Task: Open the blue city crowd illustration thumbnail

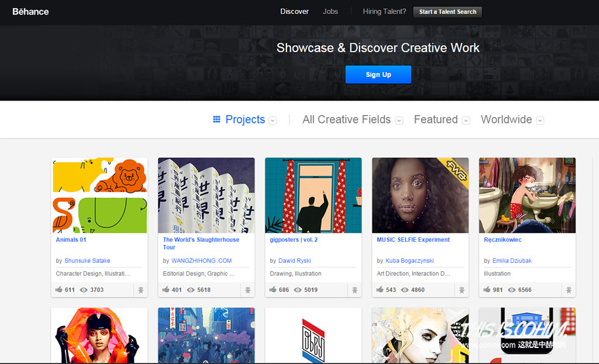Action: tap(206, 335)
